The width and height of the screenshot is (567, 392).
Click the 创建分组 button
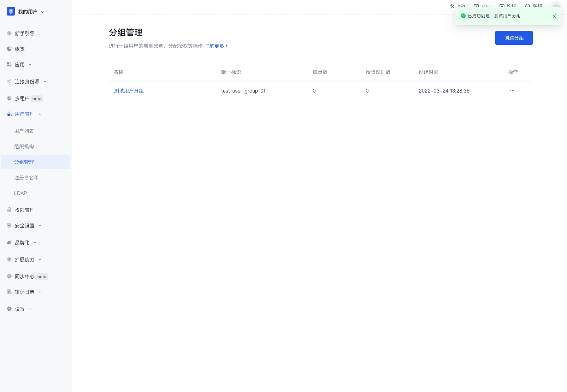point(514,38)
